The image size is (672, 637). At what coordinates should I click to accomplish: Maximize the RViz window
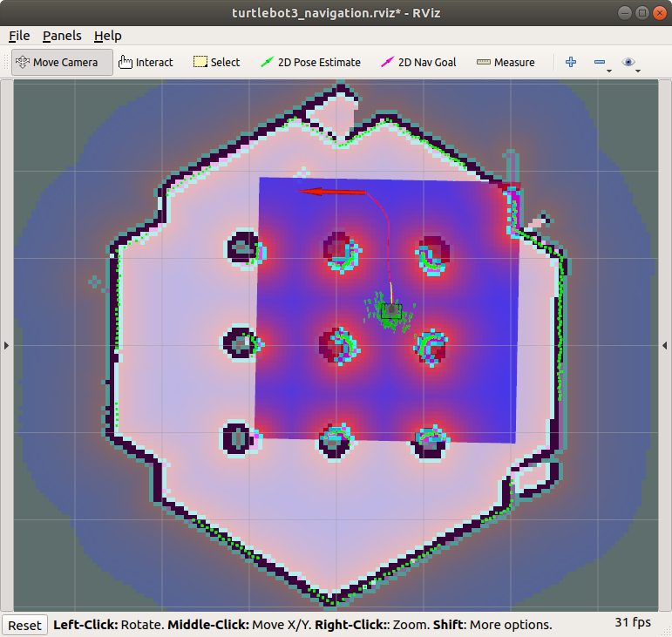(642, 12)
